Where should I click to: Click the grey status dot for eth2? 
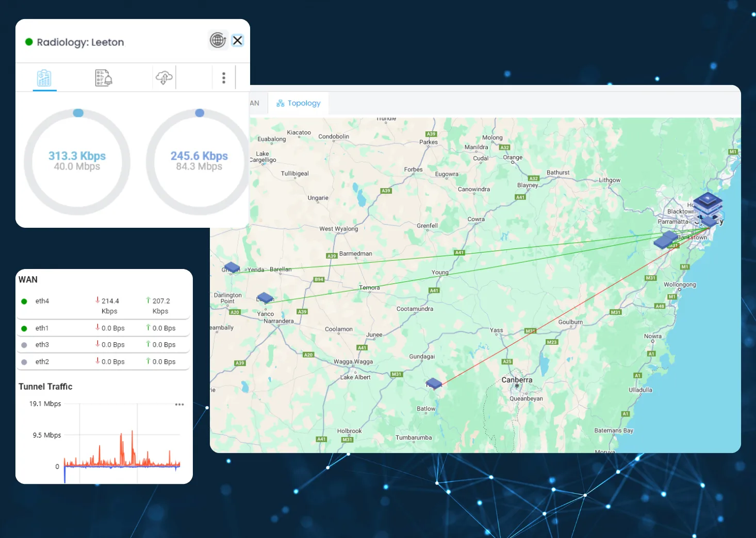pos(24,362)
